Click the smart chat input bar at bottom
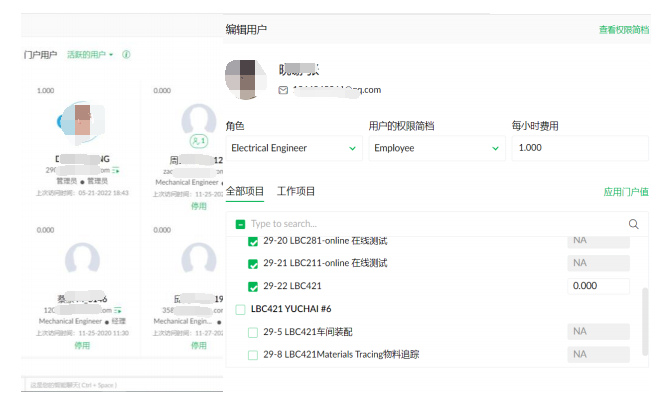The height and width of the screenshot is (404, 665). 122,385
